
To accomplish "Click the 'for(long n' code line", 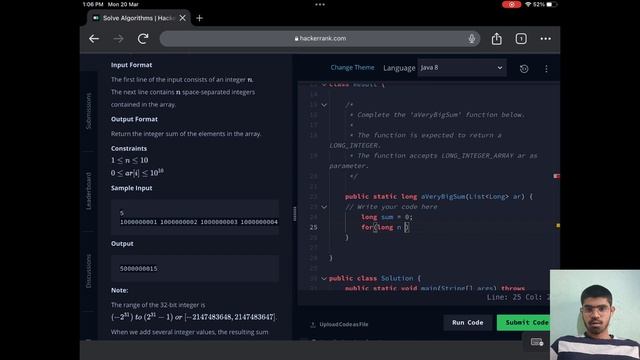I will 384,227.
